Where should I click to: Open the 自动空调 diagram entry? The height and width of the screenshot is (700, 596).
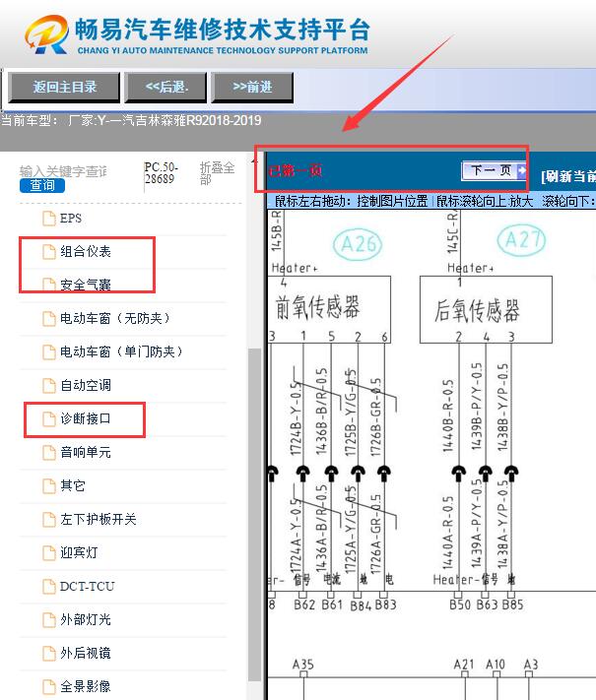[x=86, y=385]
